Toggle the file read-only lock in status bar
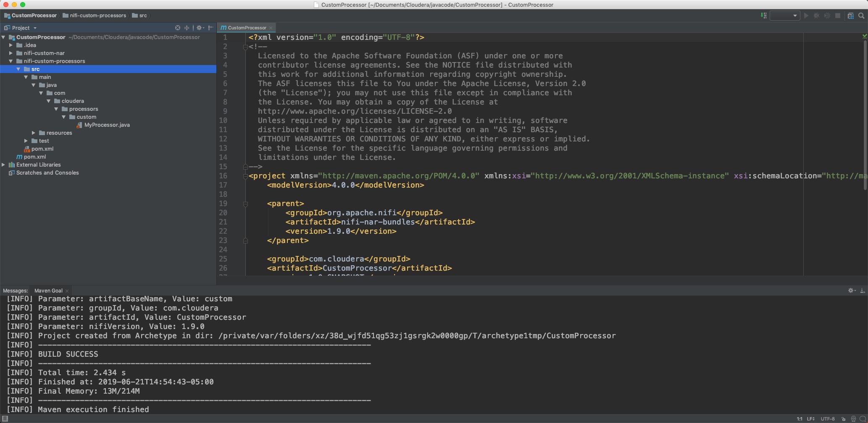 click(x=844, y=418)
